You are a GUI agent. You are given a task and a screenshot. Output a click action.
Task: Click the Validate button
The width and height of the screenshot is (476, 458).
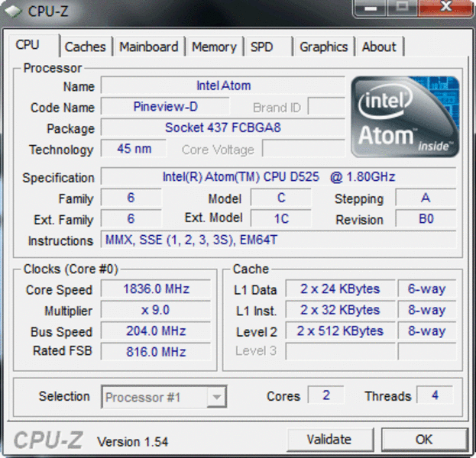pos(329,440)
